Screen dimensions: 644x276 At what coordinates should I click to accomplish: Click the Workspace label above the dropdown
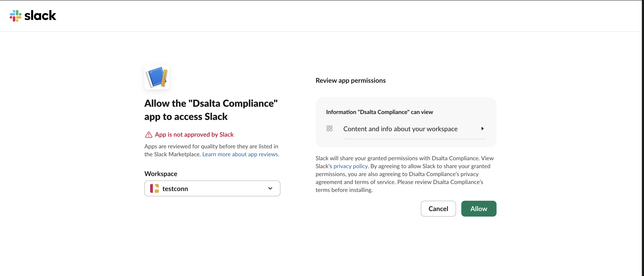[x=161, y=174]
